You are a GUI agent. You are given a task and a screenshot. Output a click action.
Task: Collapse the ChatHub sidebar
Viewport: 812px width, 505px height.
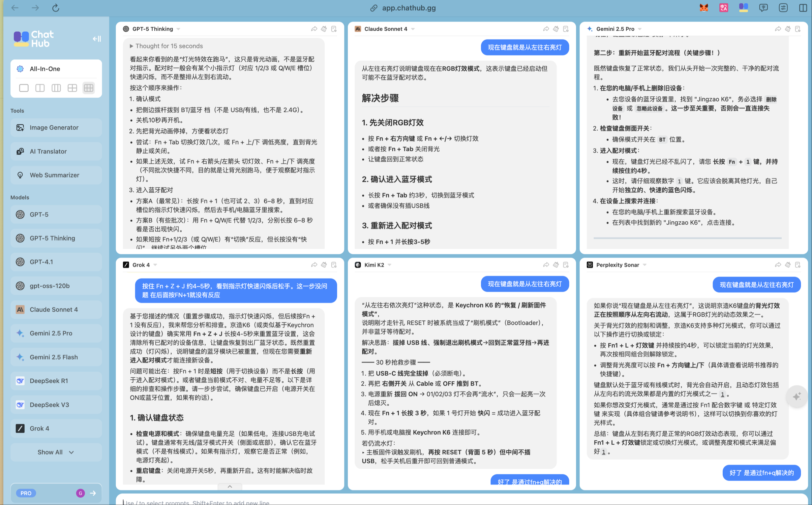tap(97, 39)
